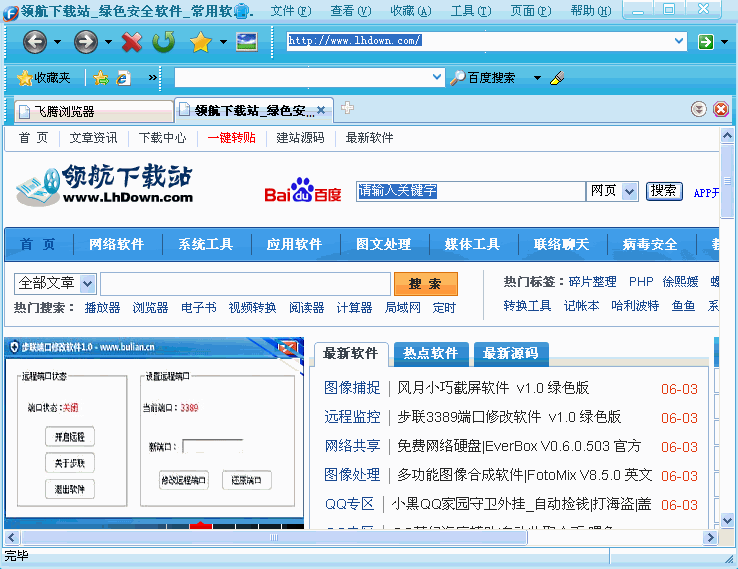Open the 网页 search type dropdown
The height and width of the screenshot is (569, 738).
click(x=629, y=192)
